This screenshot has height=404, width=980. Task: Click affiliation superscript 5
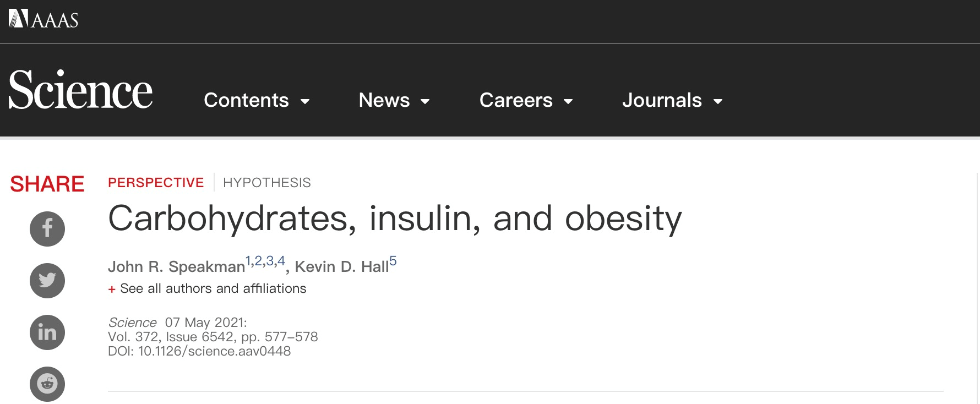point(393,261)
